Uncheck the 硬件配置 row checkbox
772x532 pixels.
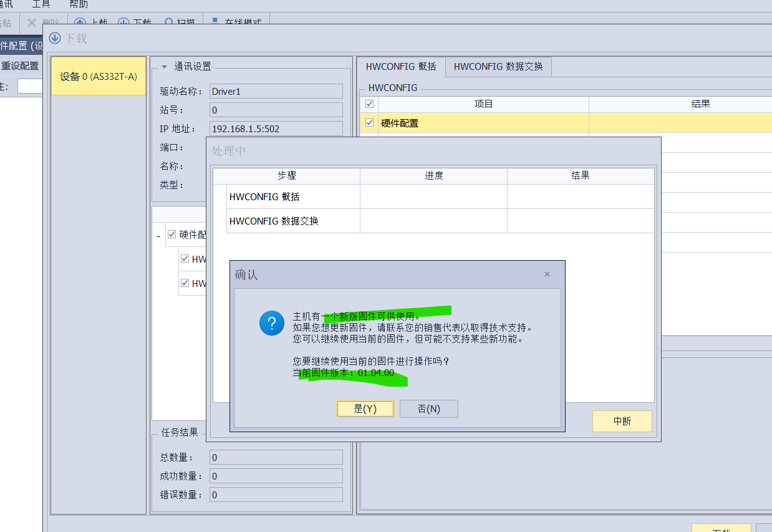(x=369, y=123)
